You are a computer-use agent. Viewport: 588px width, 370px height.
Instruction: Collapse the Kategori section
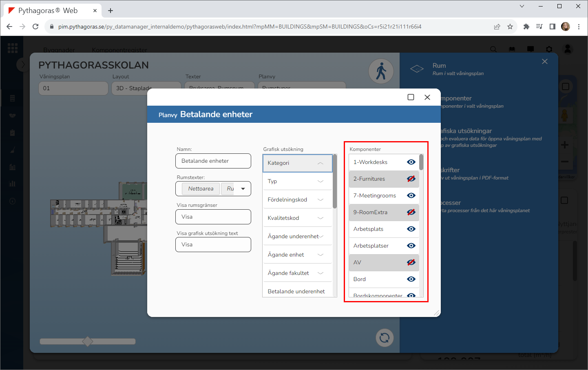coord(320,163)
